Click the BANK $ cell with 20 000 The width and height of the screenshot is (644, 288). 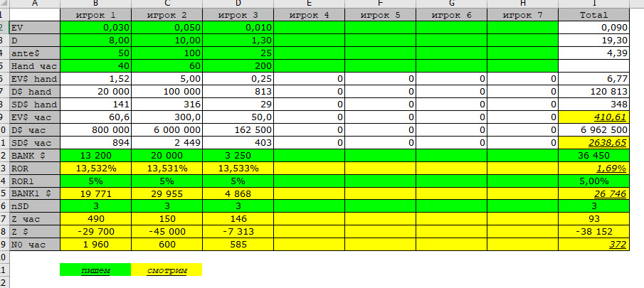tap(167, 155)
